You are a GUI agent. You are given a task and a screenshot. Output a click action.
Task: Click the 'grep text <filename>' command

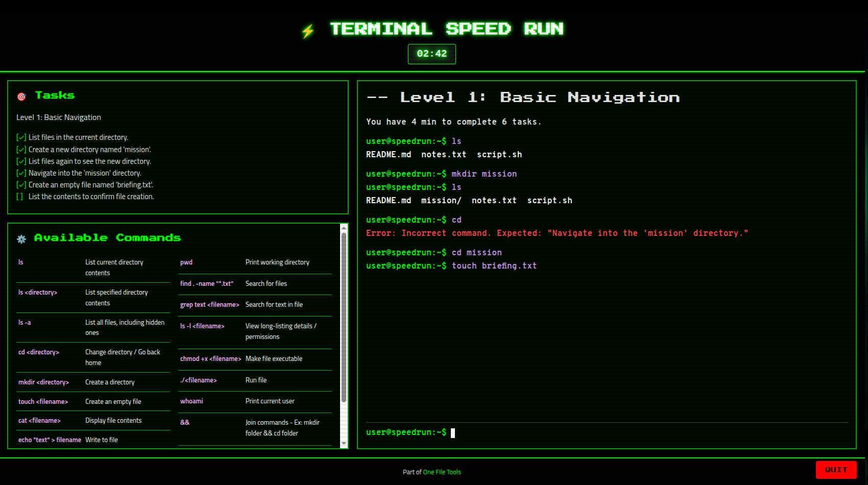[210, 305]
